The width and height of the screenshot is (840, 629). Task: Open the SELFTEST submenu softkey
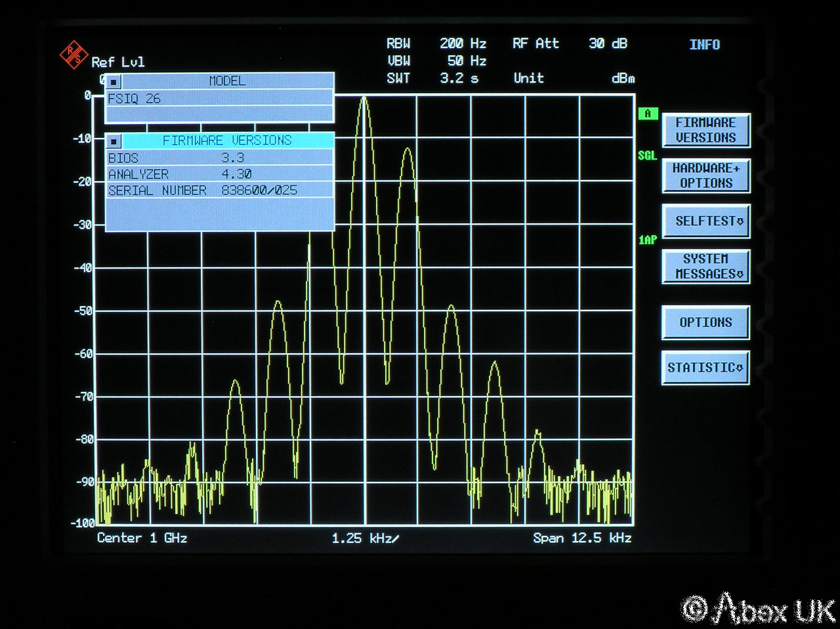705,221
